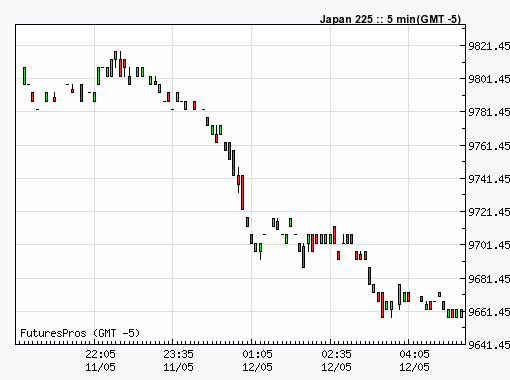Click the 9701.45 price axis label
Screen dimensions: 510x380
489,245
